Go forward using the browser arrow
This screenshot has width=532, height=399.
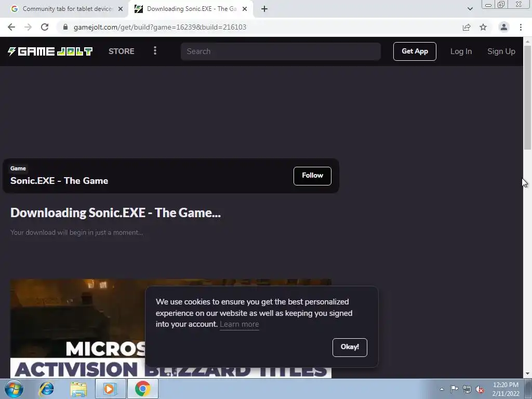28,27
